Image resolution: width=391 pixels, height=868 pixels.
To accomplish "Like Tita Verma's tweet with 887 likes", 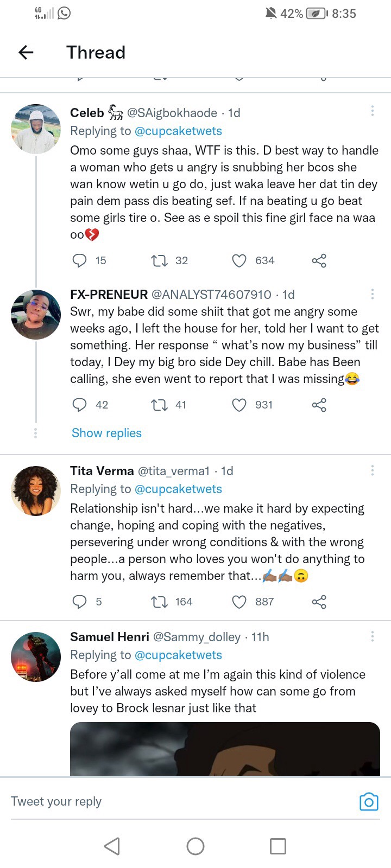I will tap(239, 602).
